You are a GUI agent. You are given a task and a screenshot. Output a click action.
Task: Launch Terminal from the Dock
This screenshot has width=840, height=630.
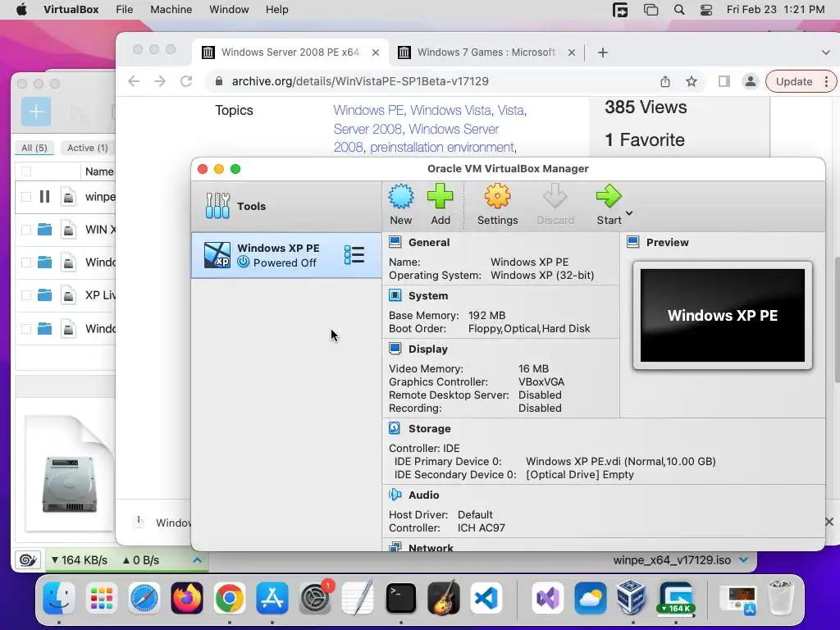(400, 598)
